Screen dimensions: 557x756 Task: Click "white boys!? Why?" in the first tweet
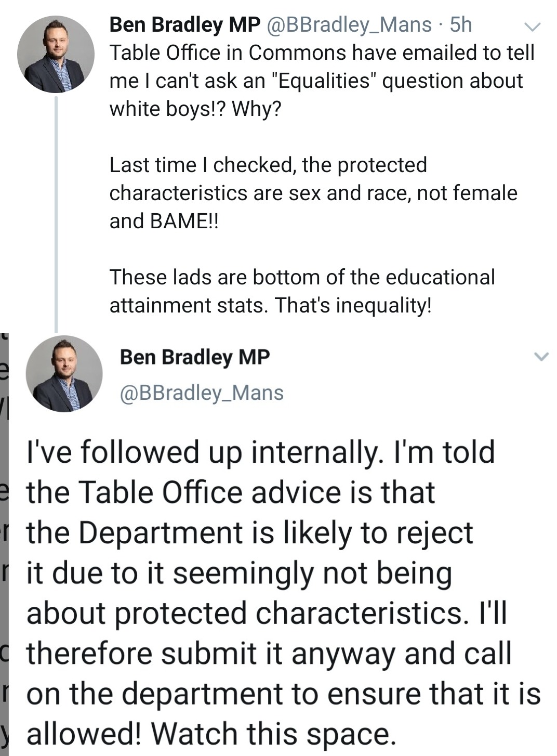pyautogui.click(x=194, y=109)
